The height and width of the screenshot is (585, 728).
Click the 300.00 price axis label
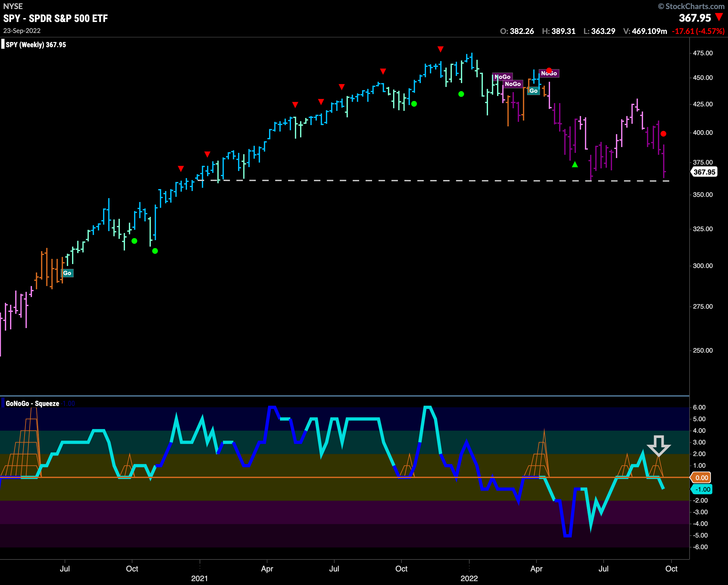pos(703,266)
